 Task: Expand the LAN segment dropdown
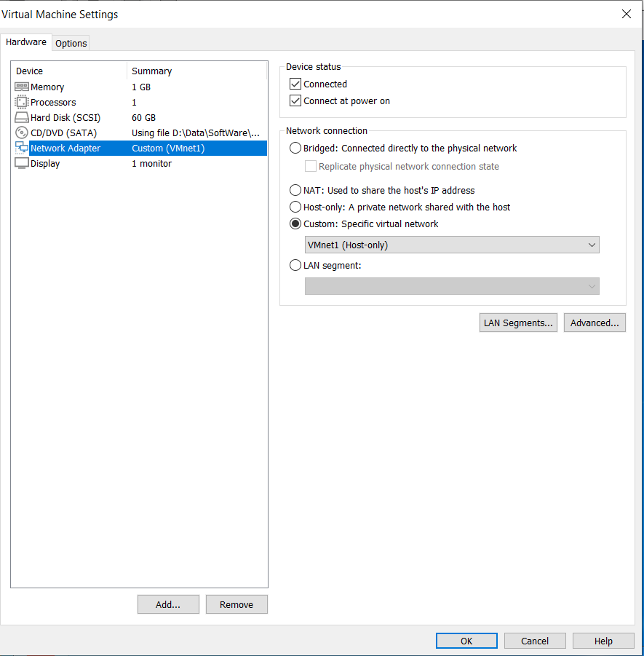592,286
